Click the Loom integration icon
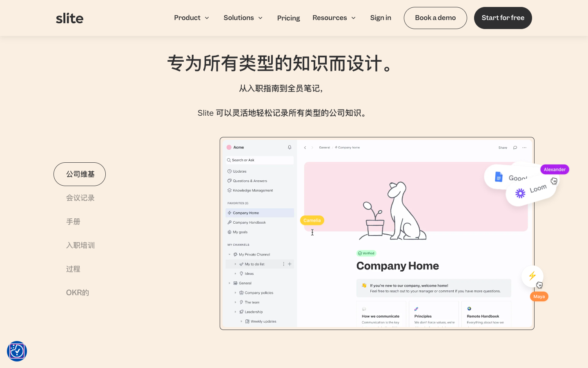The width and height of the screenshot is (588, 368). pos(520,193)
